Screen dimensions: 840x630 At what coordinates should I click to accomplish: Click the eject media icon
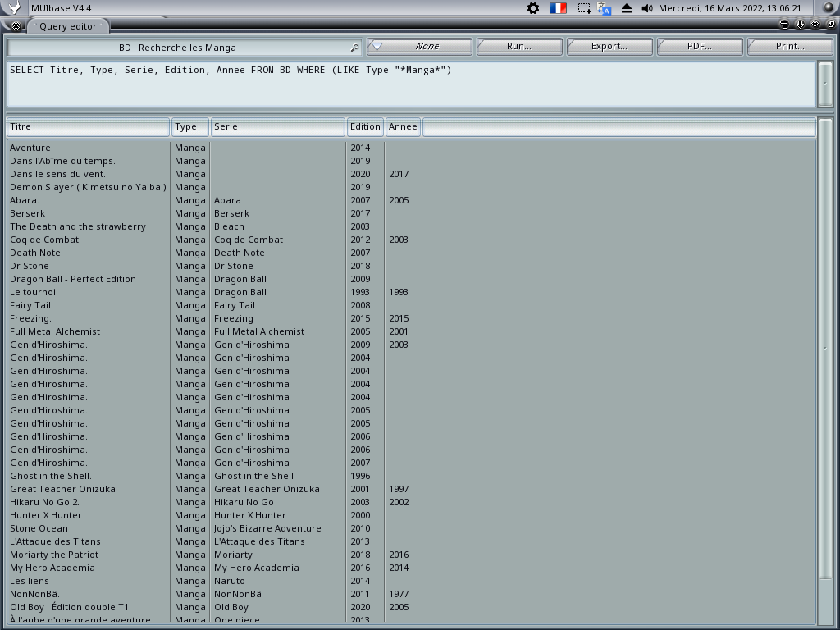[626, 8]
